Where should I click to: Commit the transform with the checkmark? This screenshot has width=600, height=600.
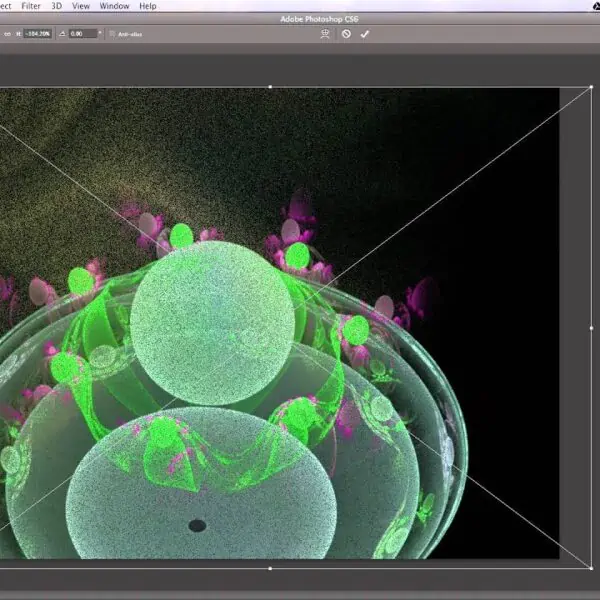click(x=365, y=34)
